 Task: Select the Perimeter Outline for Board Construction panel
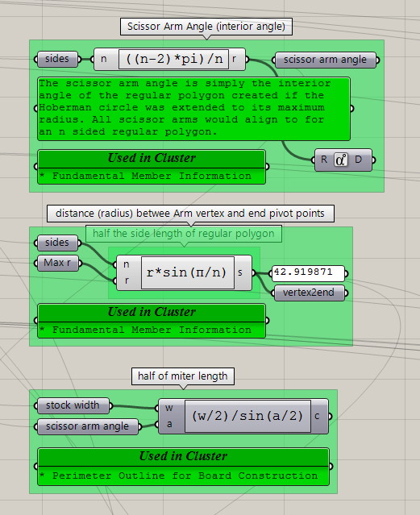coord(183,467)
